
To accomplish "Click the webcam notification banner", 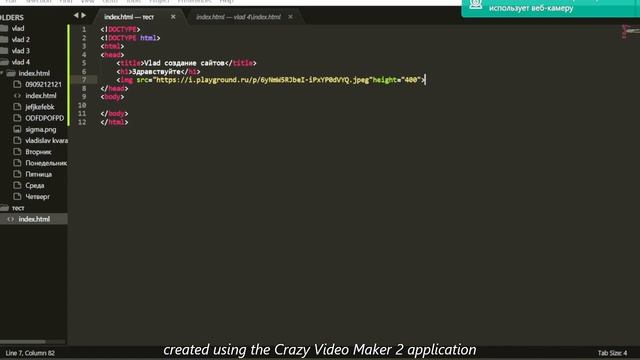I will coord(551,8).
